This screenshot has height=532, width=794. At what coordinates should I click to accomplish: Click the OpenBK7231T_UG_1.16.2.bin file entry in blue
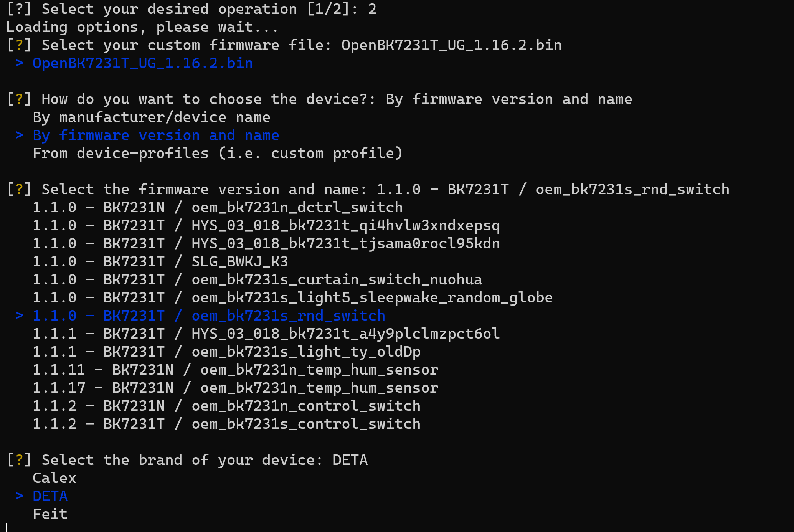143,63
